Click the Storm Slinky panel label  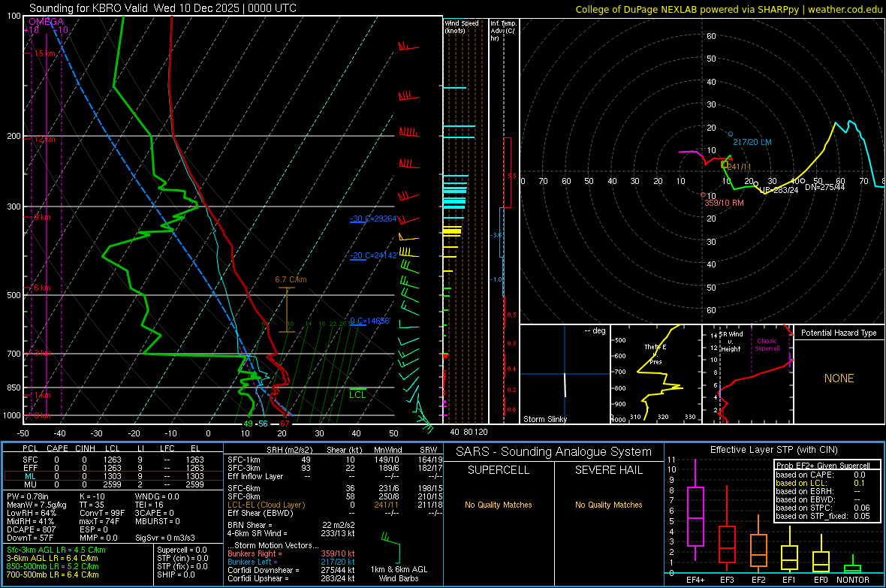click(x=544, y=419)
